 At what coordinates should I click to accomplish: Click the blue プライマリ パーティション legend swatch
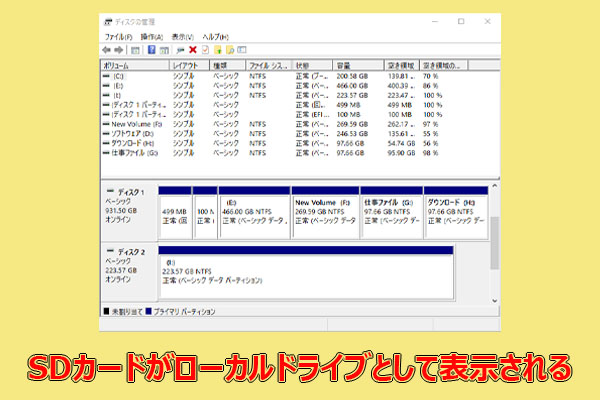coord(148,311)
